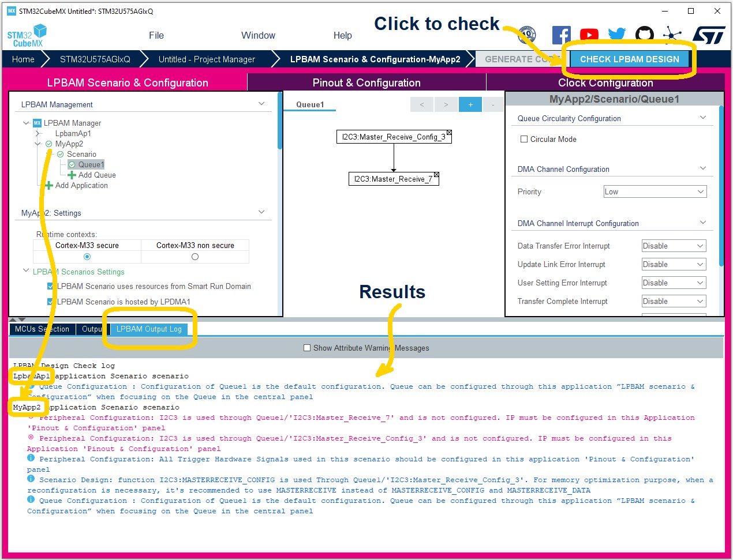Open User Setting Error Interrupt dropdown
The height and width of the screenshot is (560, 733).
coord(674,283)
